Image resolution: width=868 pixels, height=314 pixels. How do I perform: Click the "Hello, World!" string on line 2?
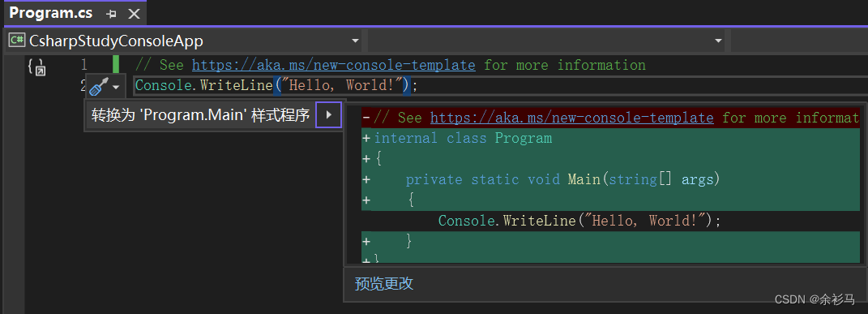[x=342, y=85]
